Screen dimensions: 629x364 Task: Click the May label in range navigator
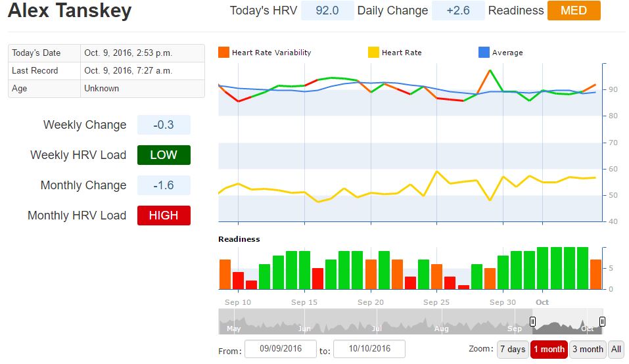[x=233, y=329]
